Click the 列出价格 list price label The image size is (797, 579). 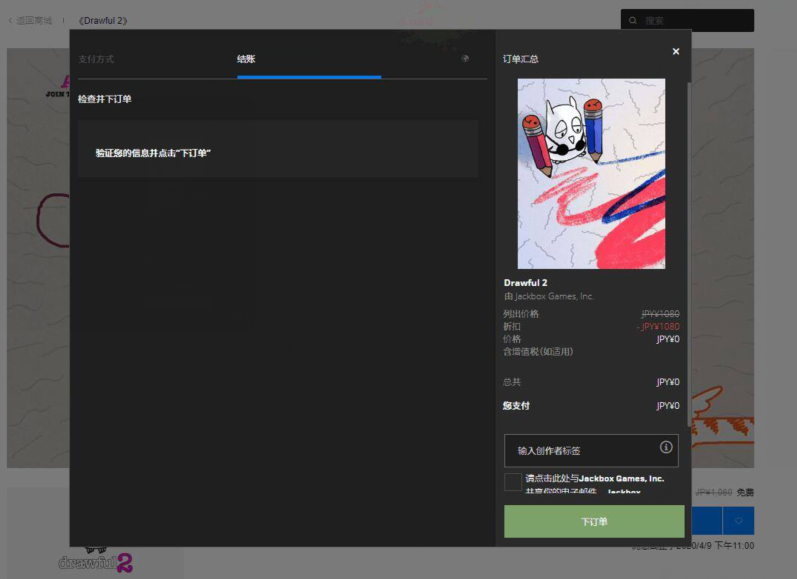[x=521, y=314]
